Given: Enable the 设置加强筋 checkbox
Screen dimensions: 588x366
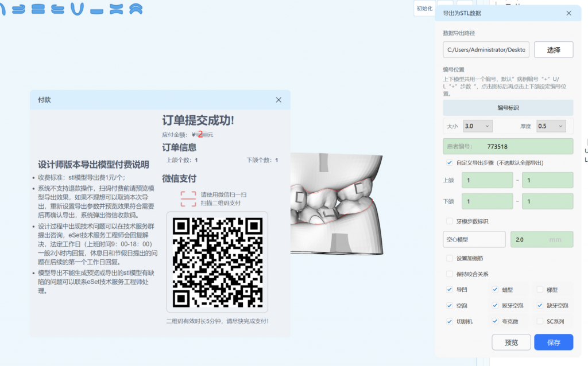Looking at the screenshot, I should (449, 258).
